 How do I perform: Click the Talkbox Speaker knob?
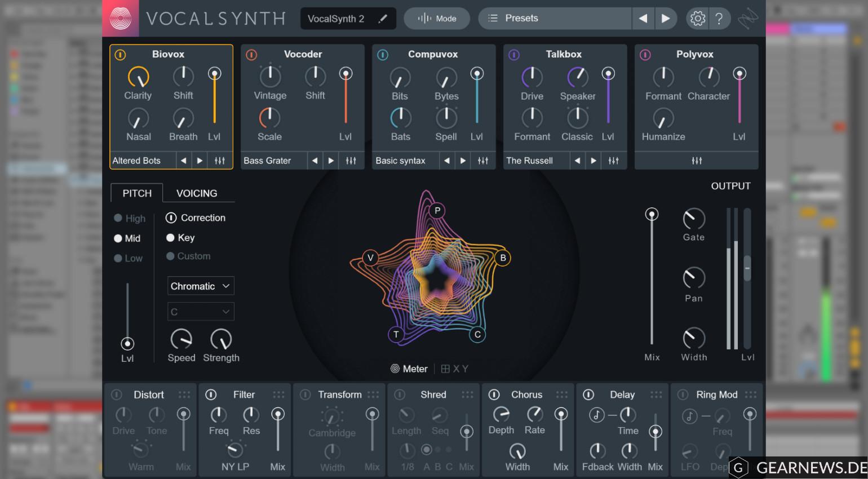(578, 77)
